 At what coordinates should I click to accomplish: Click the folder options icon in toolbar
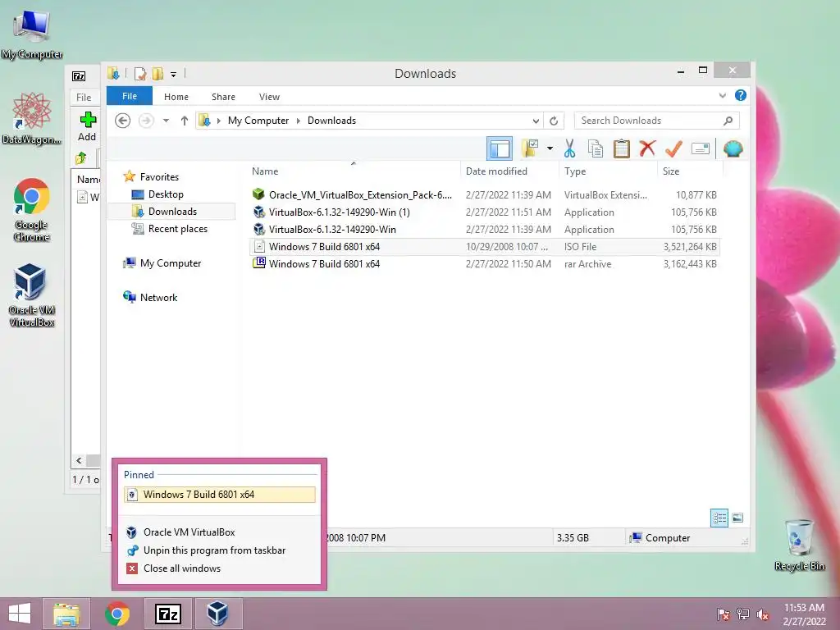tap(531, 148)
